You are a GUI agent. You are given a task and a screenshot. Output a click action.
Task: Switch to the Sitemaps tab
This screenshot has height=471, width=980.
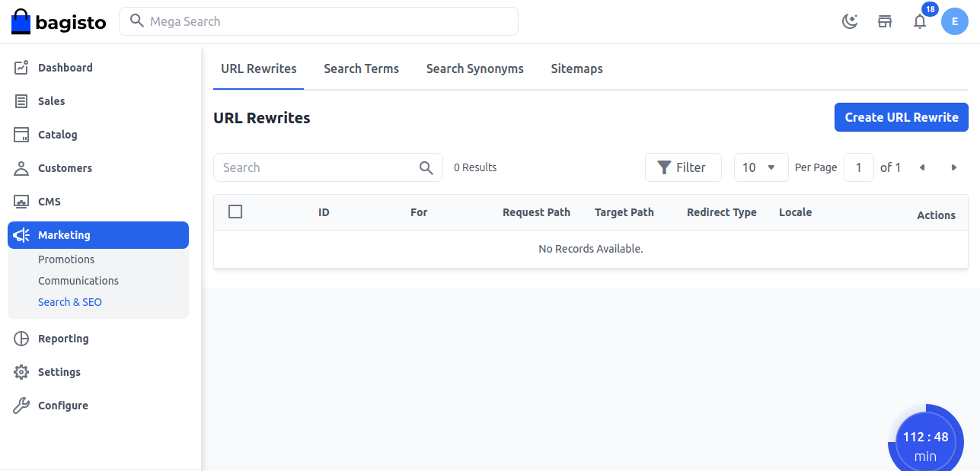(576, 68)
